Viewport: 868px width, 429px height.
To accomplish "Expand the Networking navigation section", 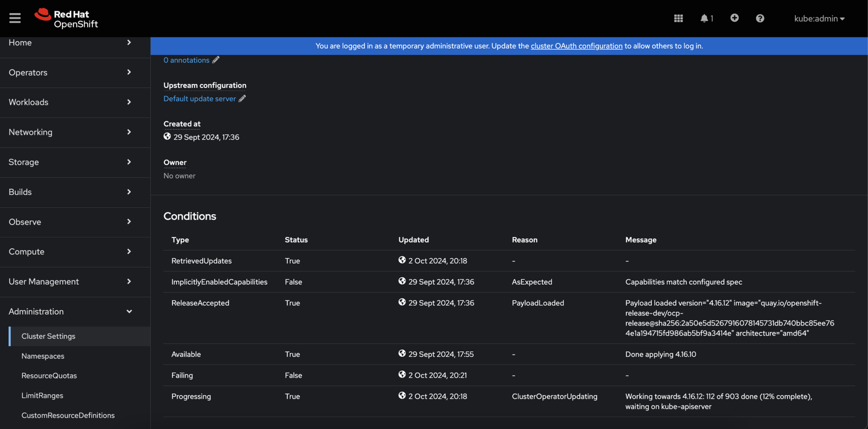I will [x=75, y=132].
